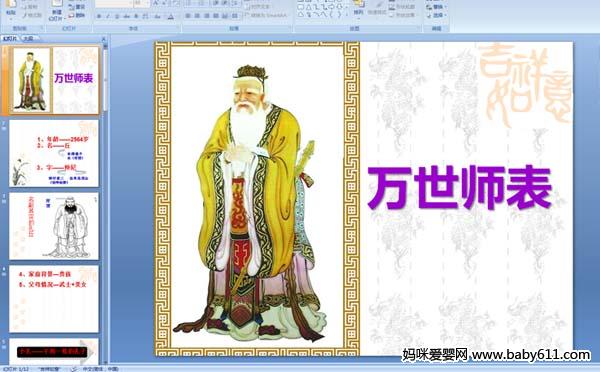Click the Paste clipboard icon

[x=11, y=8]
